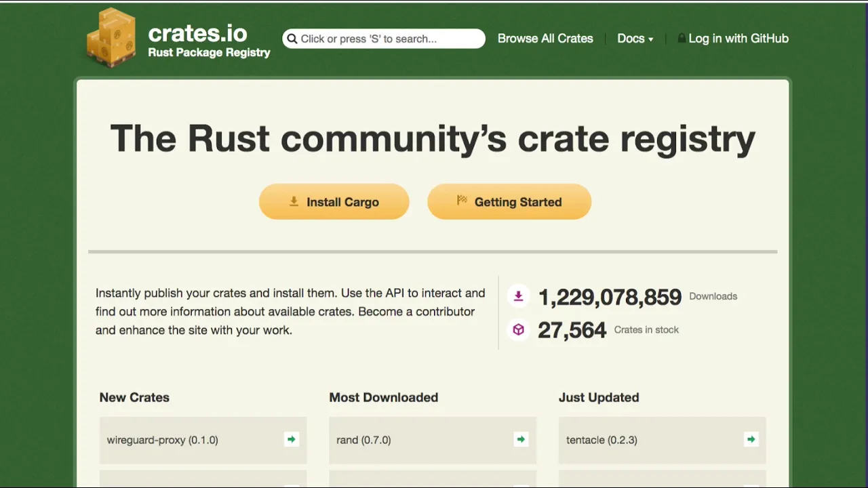
Task: Click the lock icon beside Log in
Action: coord(682,39)
